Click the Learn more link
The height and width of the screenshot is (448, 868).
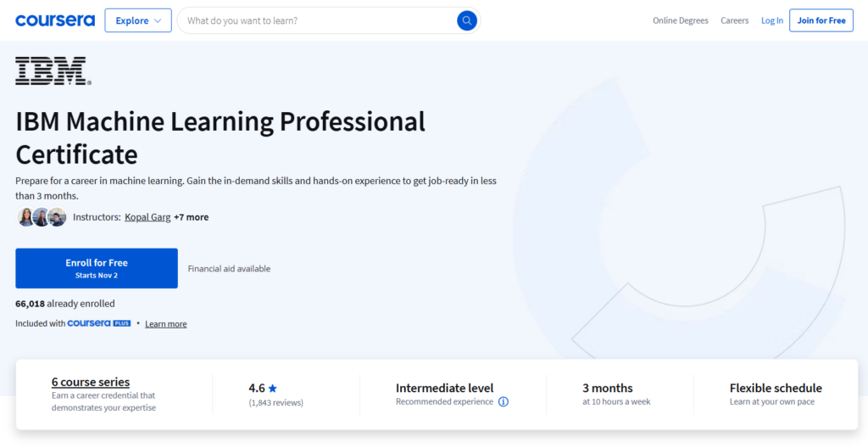pos(165,324)
